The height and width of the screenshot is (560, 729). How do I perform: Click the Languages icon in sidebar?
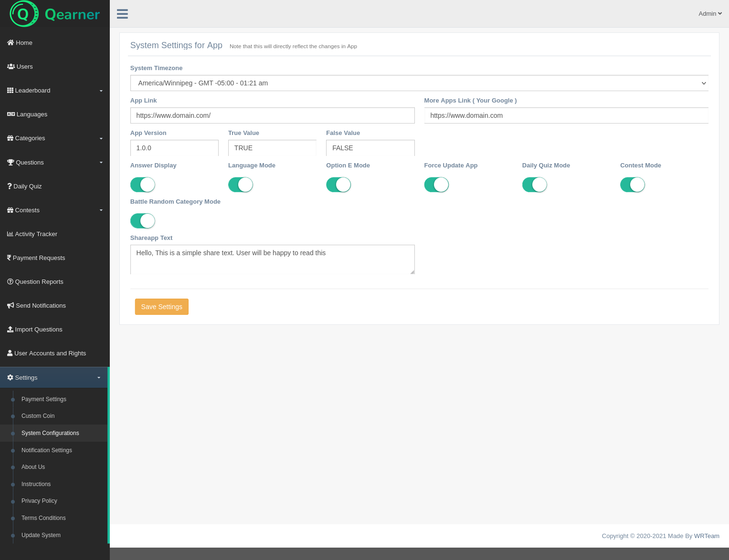click(11, 114)
